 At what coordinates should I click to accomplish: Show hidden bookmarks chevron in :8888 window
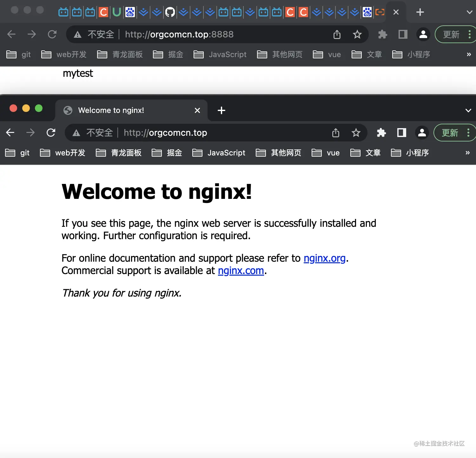click(469, 55)
